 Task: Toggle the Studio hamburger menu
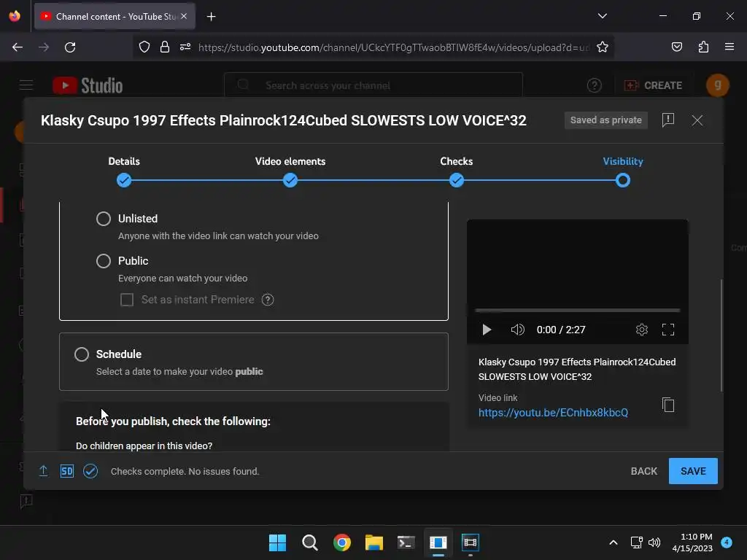tap(26, 85)
